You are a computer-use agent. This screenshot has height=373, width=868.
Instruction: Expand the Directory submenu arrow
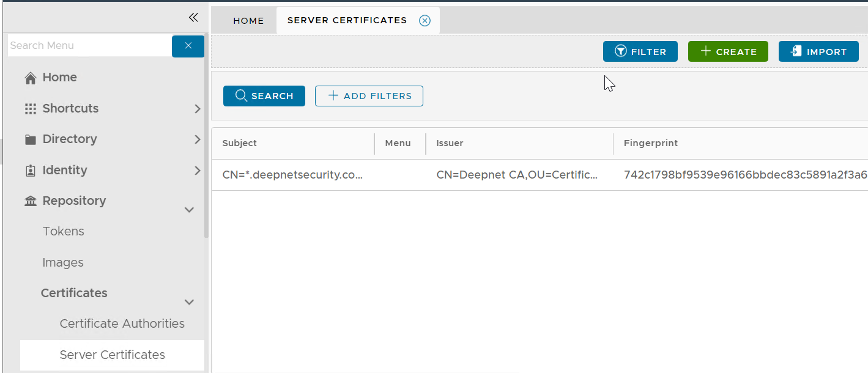click(x=197, y=139)
